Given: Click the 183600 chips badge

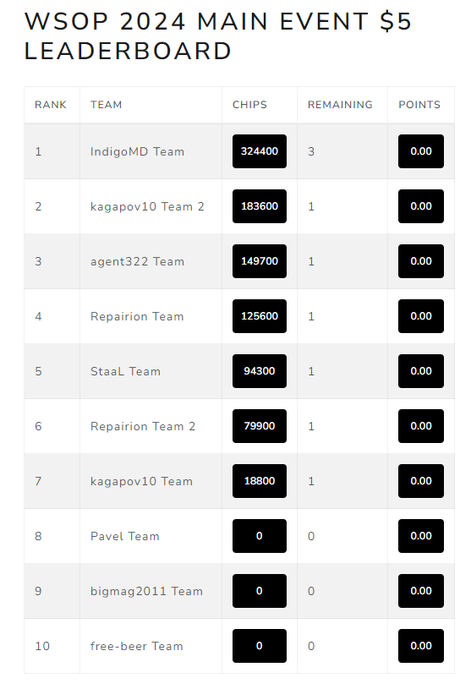Looking at the screenshot, I should (x=259, y=206).
